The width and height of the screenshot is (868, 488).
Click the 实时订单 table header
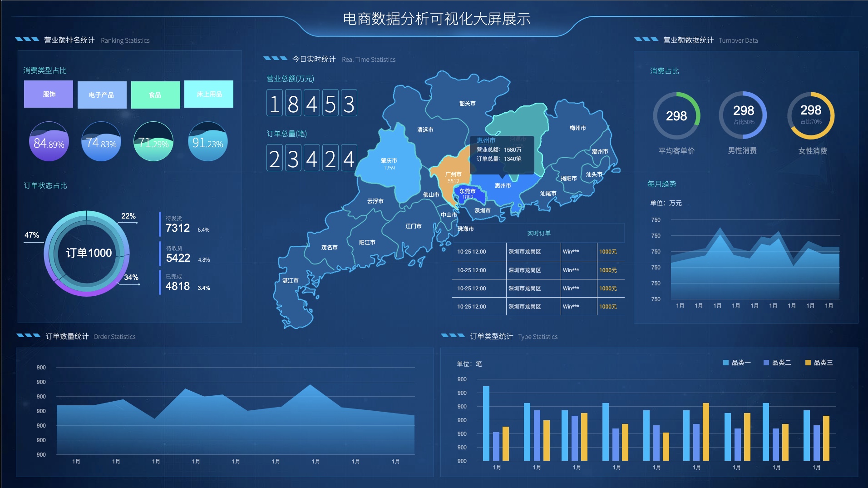(x=538, y=233)
